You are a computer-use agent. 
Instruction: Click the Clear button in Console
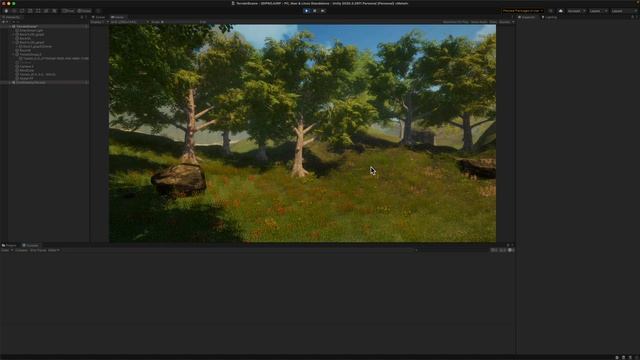click(5, 250)
